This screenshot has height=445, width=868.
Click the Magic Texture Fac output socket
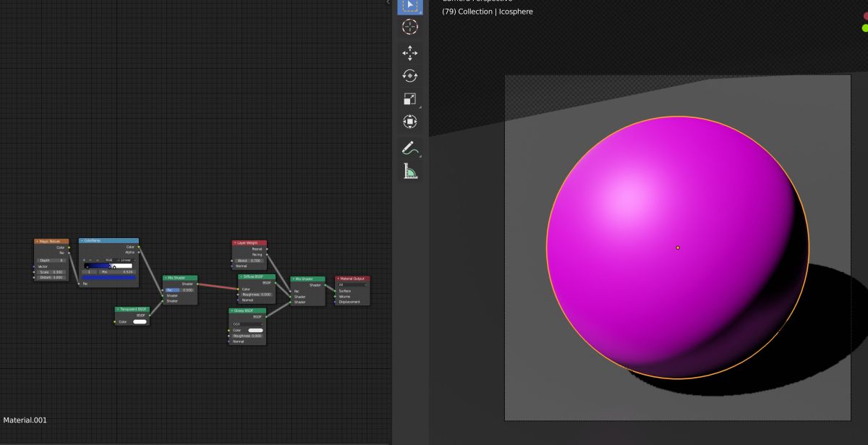[x=69, y=253]
